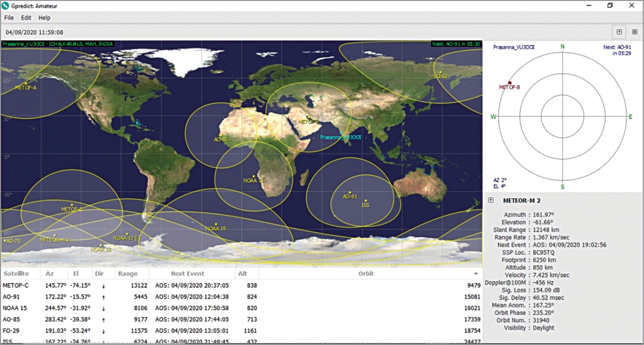644x345 pixels.
Task: Sort satellites by the Az column header
Action: click(49, 273)
